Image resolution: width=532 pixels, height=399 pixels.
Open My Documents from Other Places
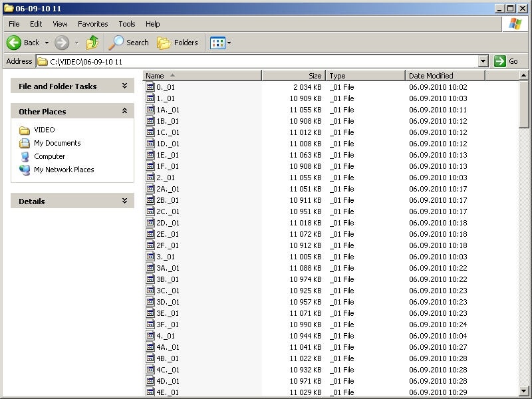[57, 143]
